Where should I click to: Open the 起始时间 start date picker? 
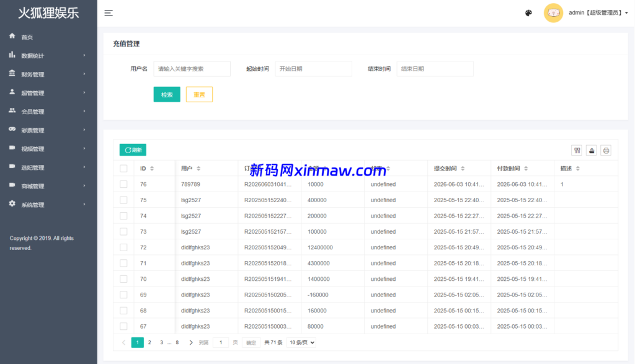tap(313, 69)
